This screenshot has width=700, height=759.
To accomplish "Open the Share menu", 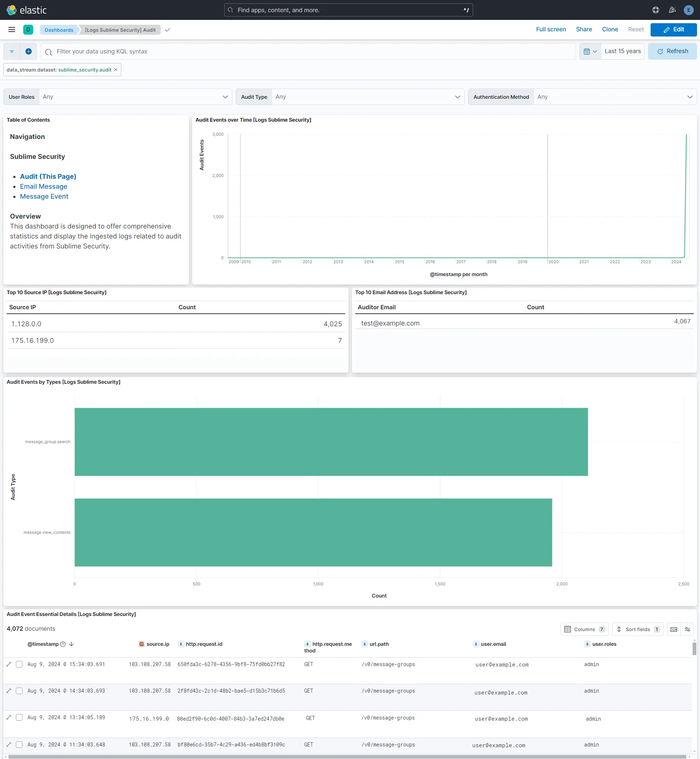I will point(584,29).
